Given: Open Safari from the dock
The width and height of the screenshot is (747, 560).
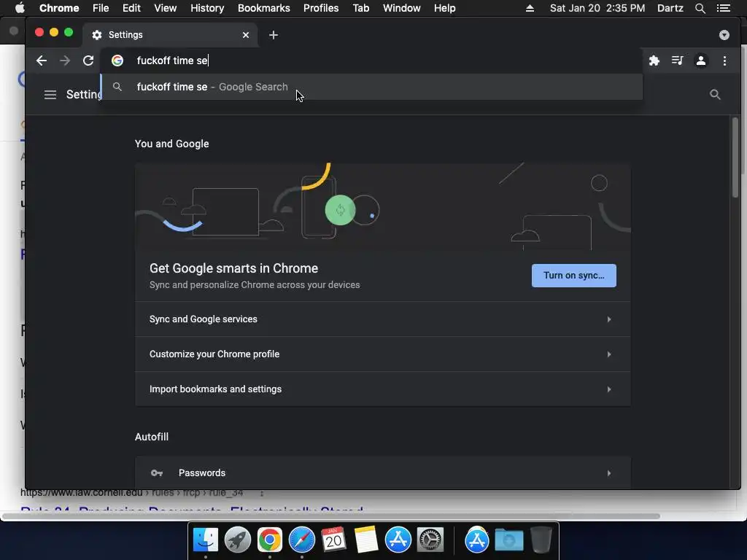Looking at the screenshot, I should pyautogui.click(x=302, y=540).
